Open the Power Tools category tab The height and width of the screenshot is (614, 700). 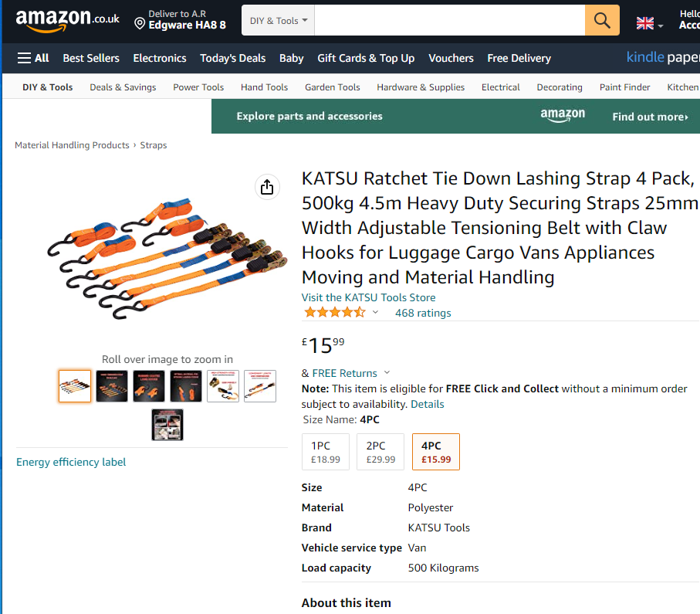point(198,87)
